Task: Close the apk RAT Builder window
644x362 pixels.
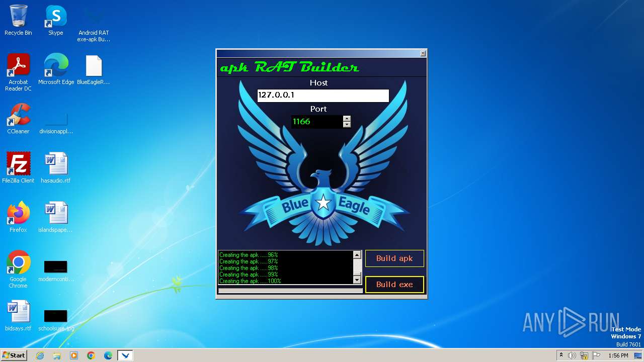Action: [423, 53]
